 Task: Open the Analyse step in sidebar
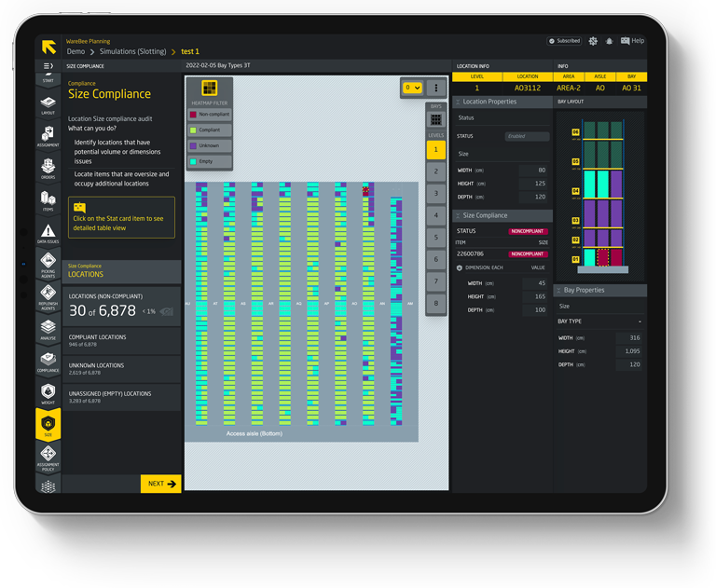[48, 331]
